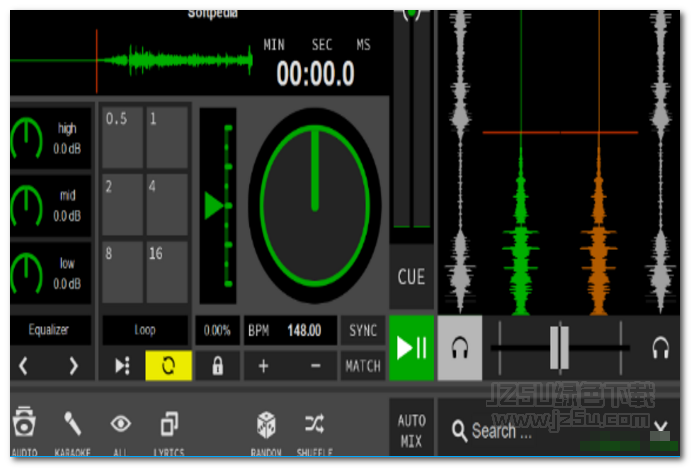
Task: Click the green play/pause button
Action: pyautogui.click(x=411, y=348)
